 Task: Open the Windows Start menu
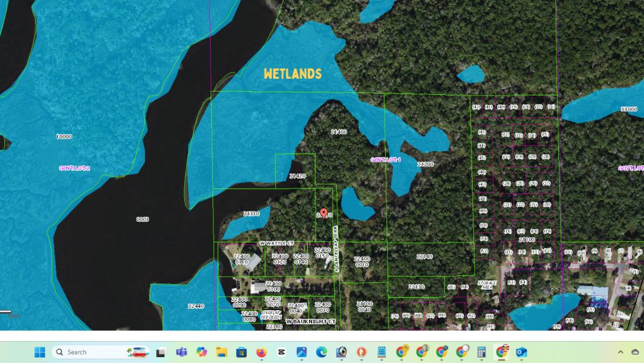pos(40,352)
